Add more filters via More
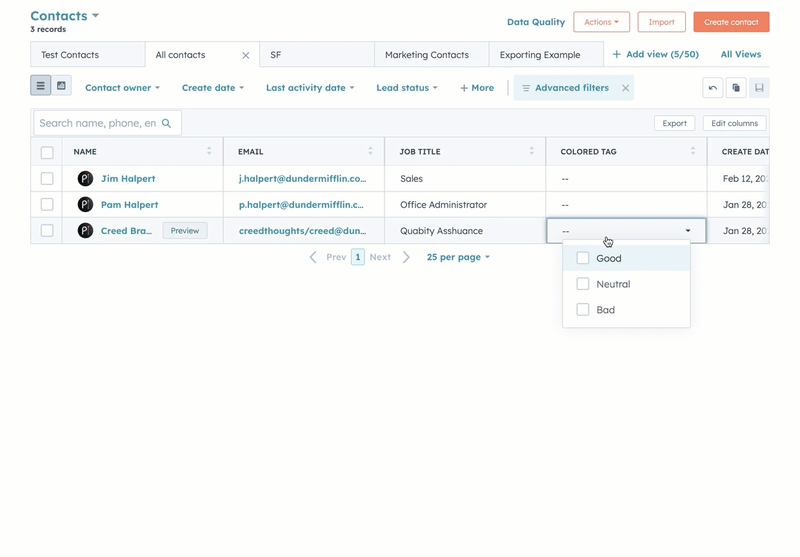This screenshot has height=557, width=800. click(x=477, y=88)
